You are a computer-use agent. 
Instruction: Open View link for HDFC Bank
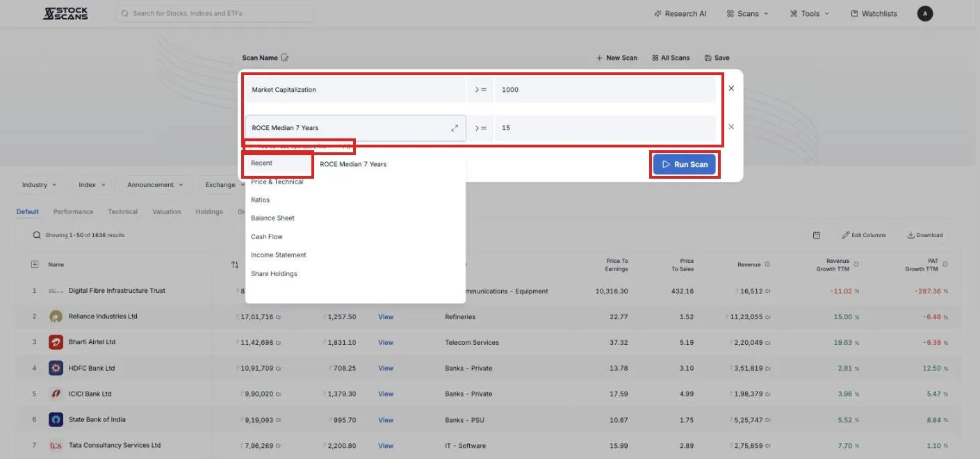point(386,368)
